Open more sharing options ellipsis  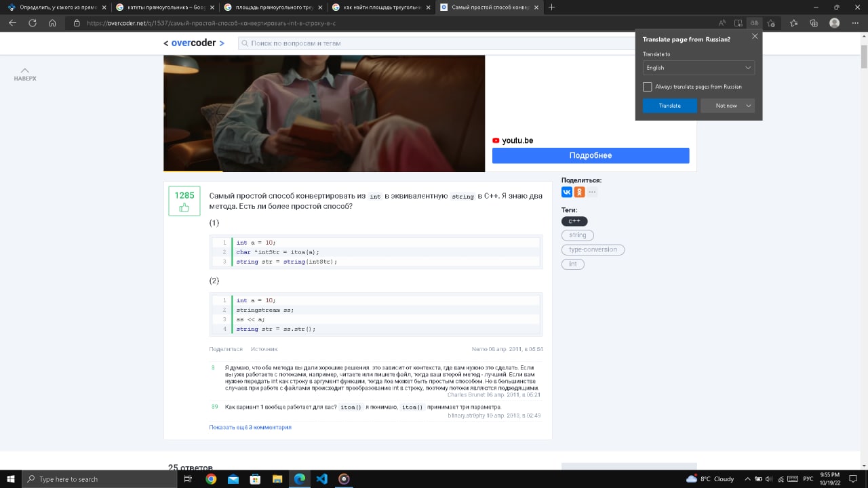tap(592, 192)
